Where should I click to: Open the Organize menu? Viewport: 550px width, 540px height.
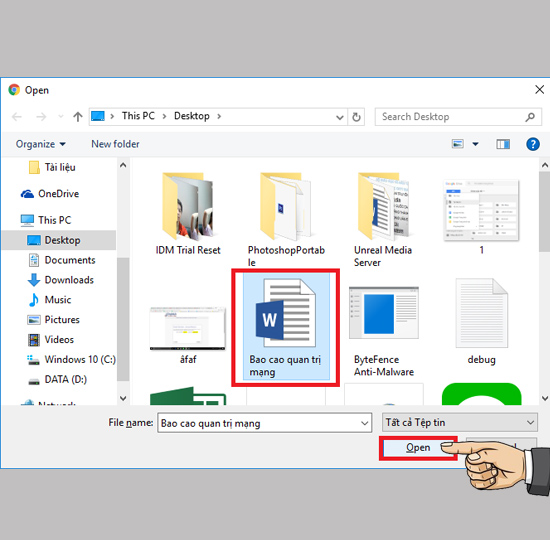pos(41,144)
